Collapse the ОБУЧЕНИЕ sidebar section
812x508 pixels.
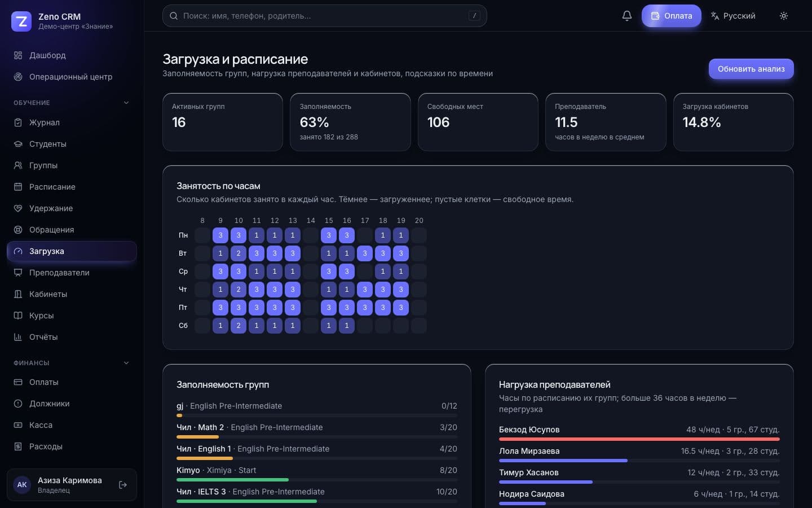point(126,103)
